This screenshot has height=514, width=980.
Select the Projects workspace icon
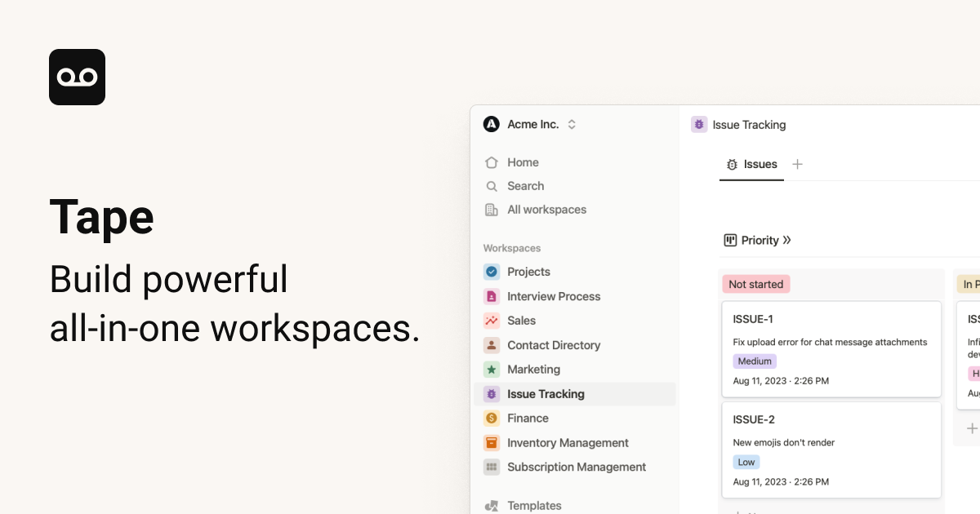[x=491, y=272]
